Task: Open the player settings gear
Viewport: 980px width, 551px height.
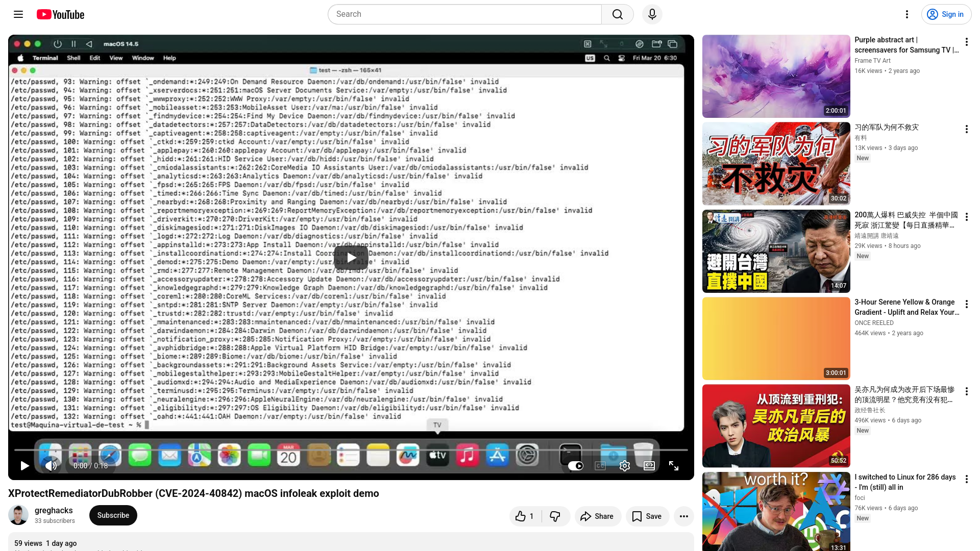Action: (625, 466)
